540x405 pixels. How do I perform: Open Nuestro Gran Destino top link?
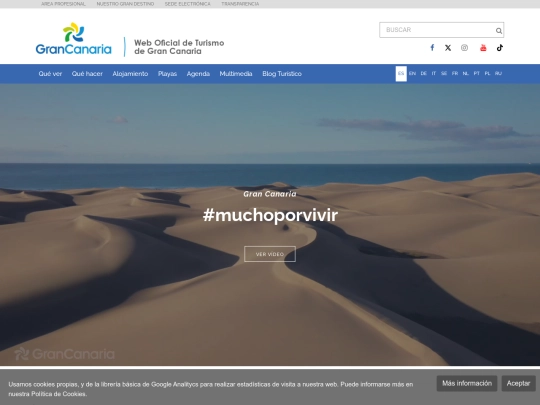[x=125, y=4]
